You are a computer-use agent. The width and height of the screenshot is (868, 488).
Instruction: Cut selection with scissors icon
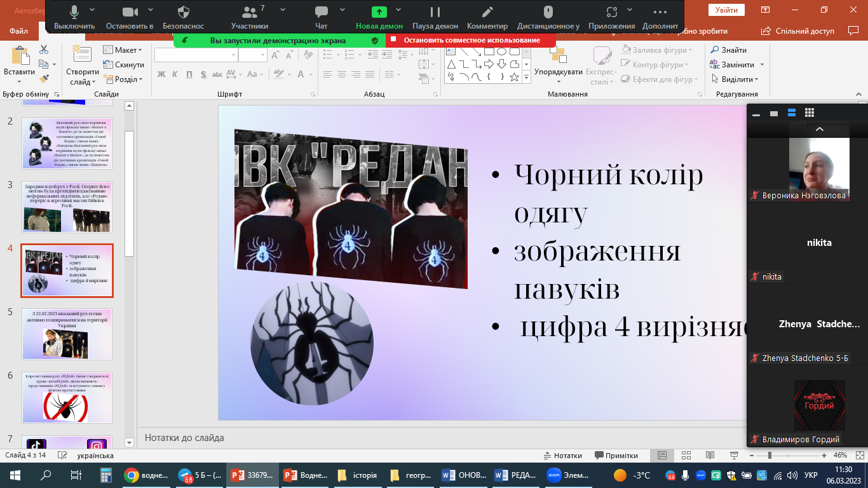44,50
